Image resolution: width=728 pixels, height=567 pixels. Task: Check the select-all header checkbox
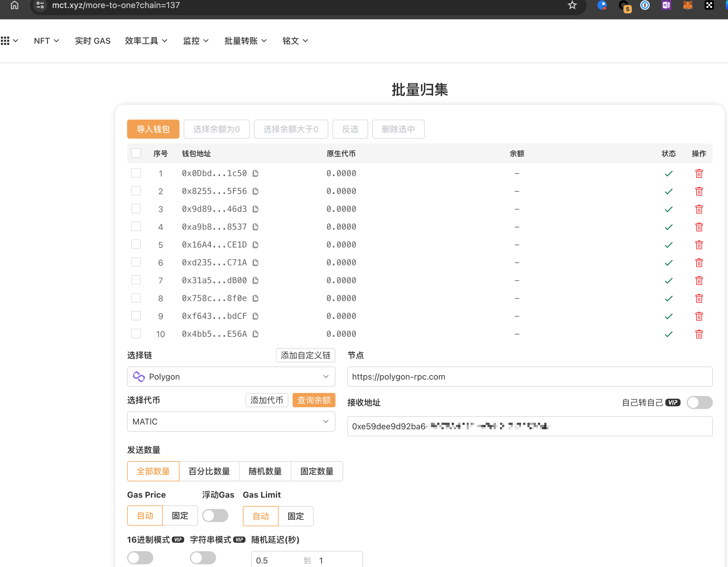tap(136, 153)
